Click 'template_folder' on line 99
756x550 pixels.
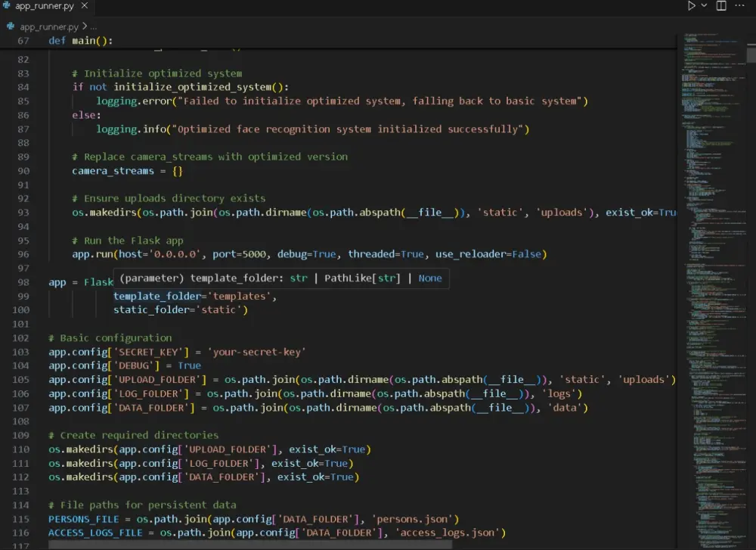pos(157,297)
